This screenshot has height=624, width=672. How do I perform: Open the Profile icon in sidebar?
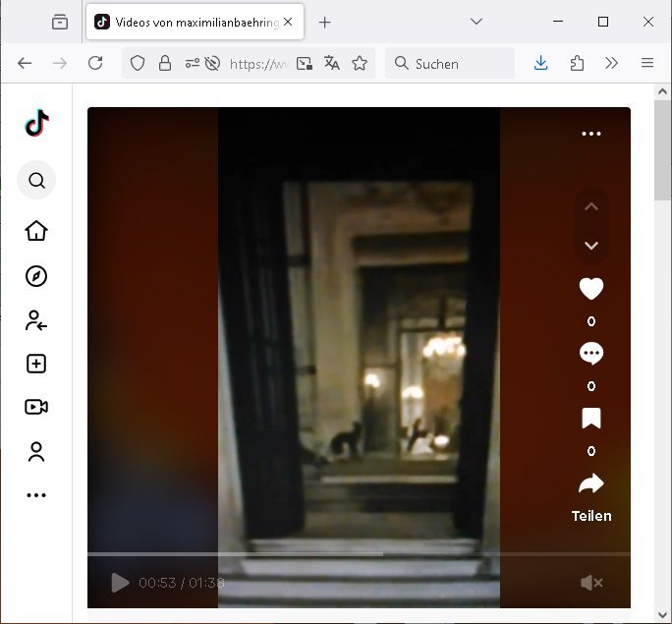click(x=36, y=452)
